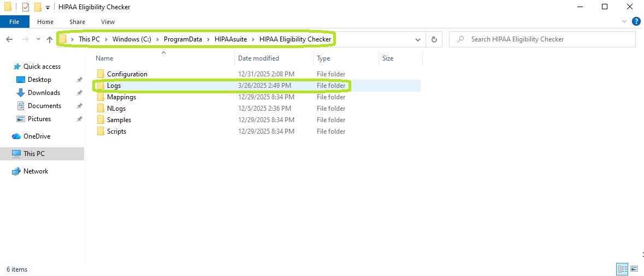Viewport: 644px width, 276px height.
Task: Expand chevron after HIPAAsuite breadcrumb
Action: [x=253, y=39]
